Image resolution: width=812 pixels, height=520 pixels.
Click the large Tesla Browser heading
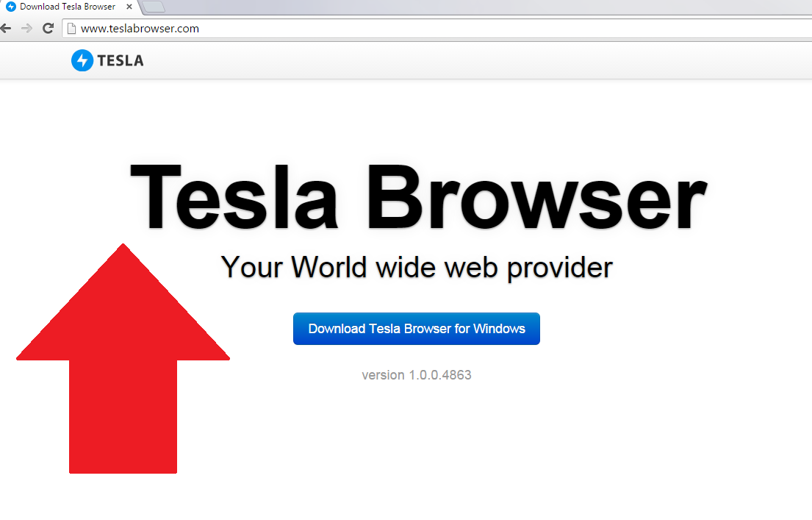click(x=418, y=197)
